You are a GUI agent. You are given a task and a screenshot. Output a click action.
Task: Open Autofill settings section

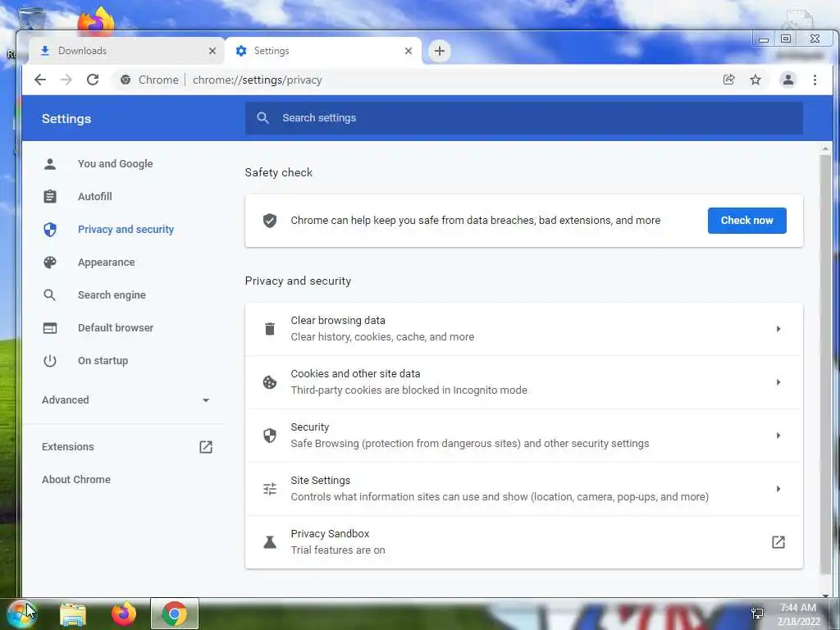point(95,197)
